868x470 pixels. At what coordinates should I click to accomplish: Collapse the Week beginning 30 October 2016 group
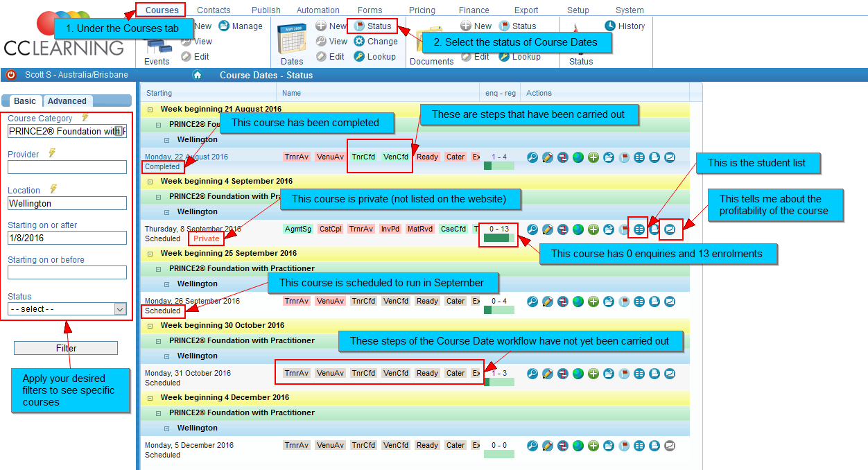[x=150, y=326]
